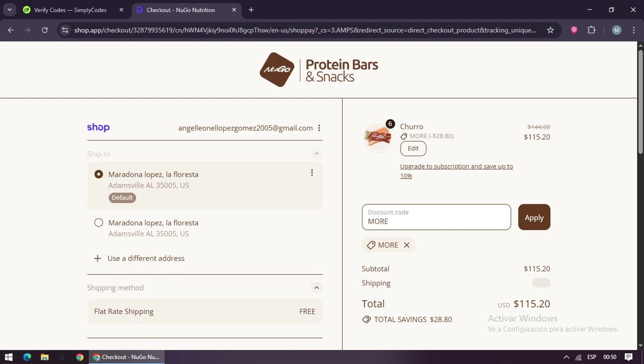This screenshot has width=644, height=364.
Task: Click the ESP language indicator
Action: click(x=592, y=357)
